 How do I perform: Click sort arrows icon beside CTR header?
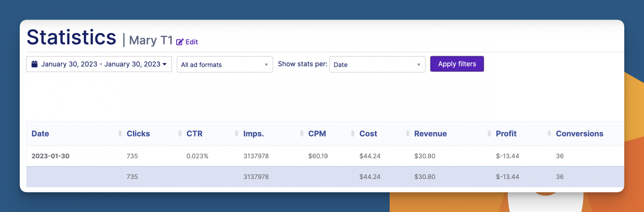click(x=237, y=134)
